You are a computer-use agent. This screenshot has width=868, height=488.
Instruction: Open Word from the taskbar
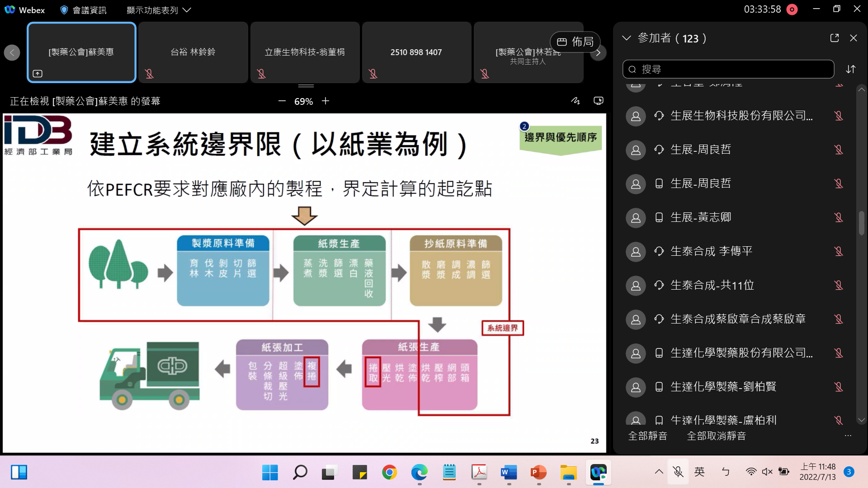coord(509,473)
